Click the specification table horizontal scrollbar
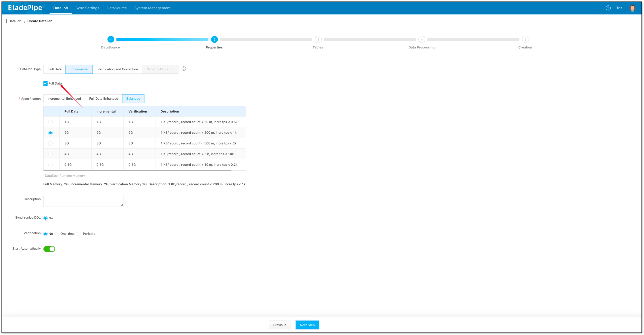644x335 pixels. [137, 171]
